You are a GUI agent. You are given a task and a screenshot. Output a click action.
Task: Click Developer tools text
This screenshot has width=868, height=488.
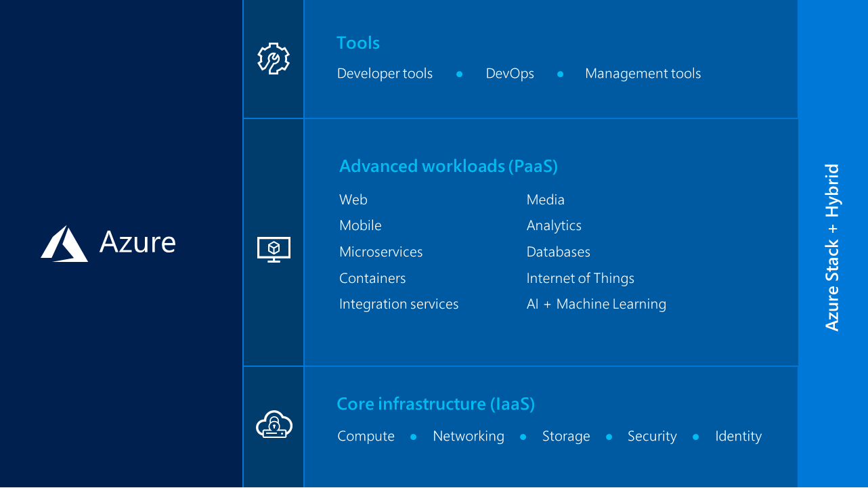(385, 73)
